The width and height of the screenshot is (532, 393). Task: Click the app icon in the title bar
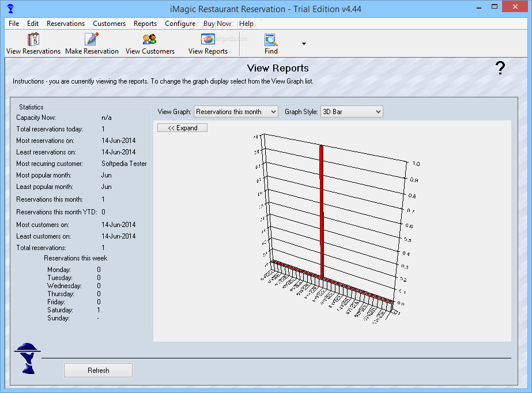pos(10,8)
